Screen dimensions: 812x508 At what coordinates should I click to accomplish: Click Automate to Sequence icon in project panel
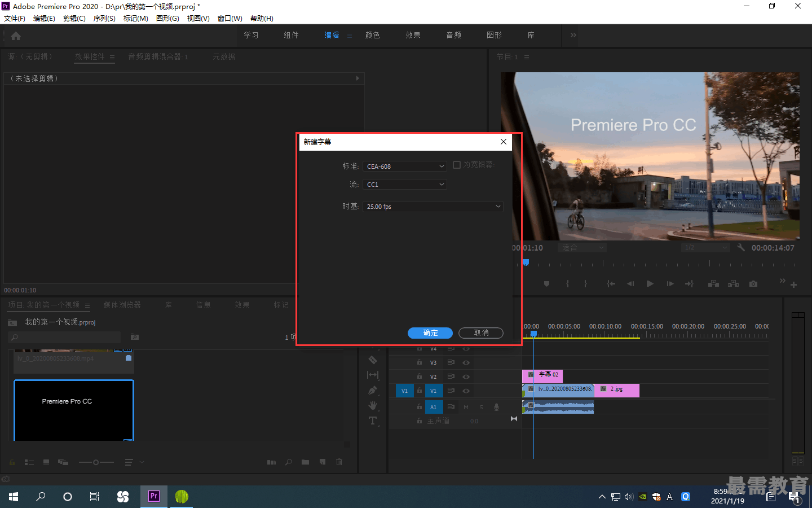(x=271, y=462)
